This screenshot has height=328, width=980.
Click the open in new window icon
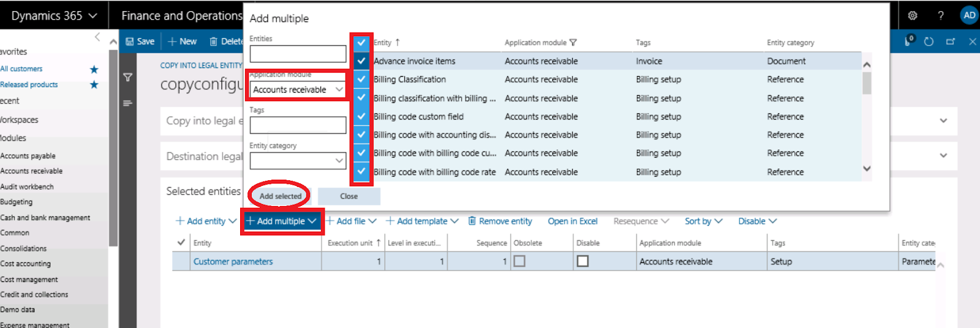pos(951,42)
